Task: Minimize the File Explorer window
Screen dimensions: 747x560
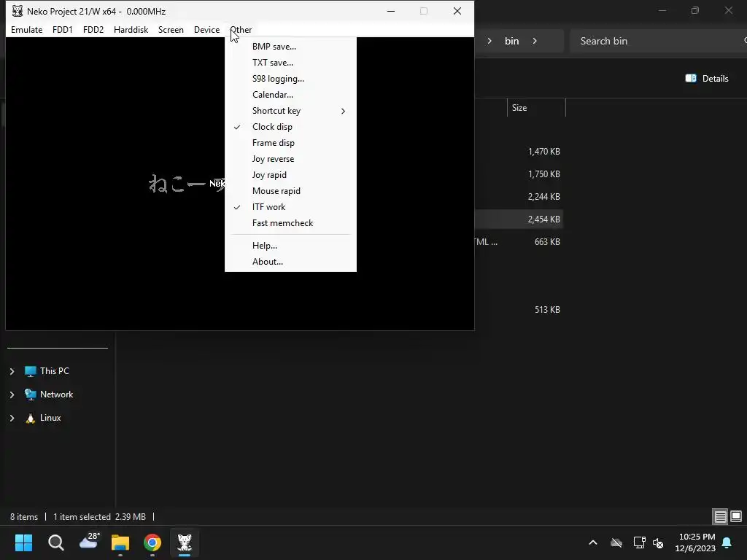Action: tap(662, 10)
